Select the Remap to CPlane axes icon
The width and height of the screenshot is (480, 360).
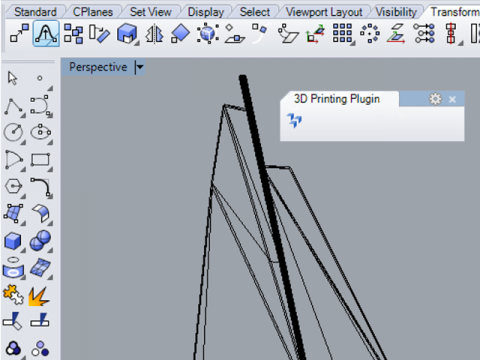(315, 33)
